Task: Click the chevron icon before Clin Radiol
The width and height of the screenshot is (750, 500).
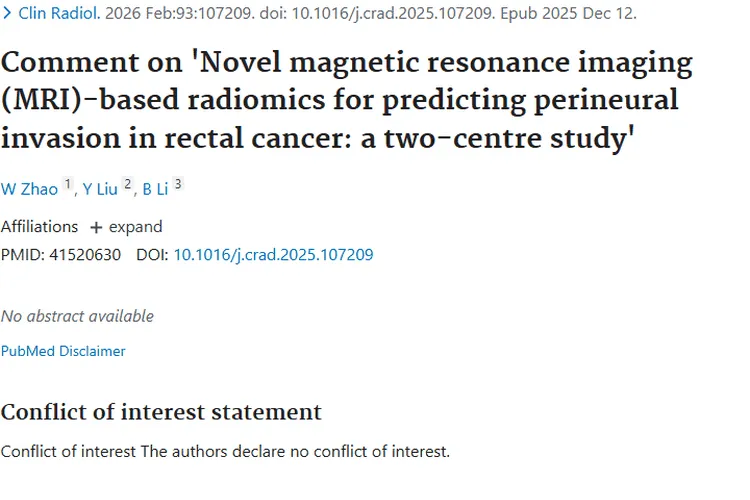Action: [6, 14]
